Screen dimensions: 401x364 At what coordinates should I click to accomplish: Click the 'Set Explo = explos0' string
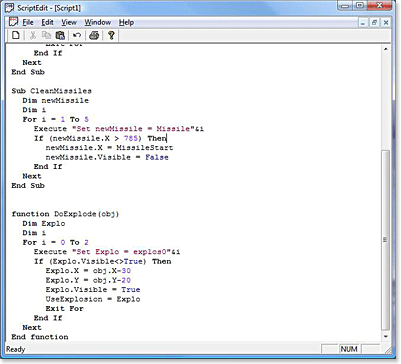click(121, 252)
